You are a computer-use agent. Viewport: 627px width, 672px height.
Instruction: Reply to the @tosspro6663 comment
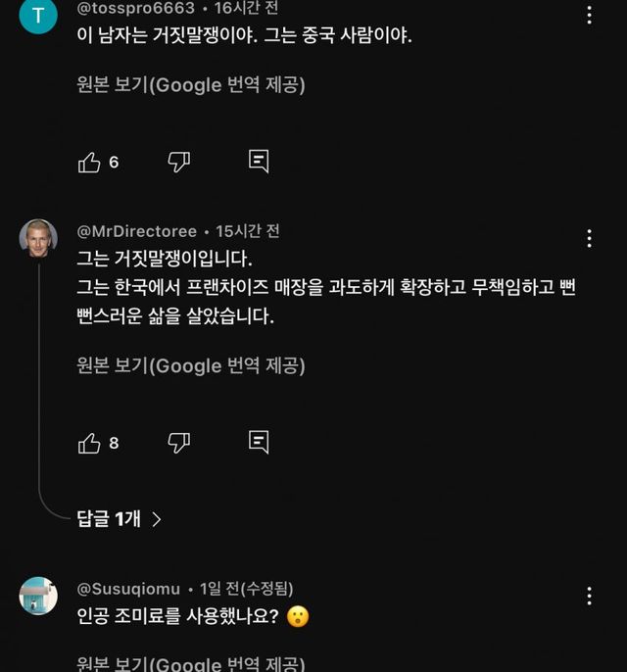point(259,163)
